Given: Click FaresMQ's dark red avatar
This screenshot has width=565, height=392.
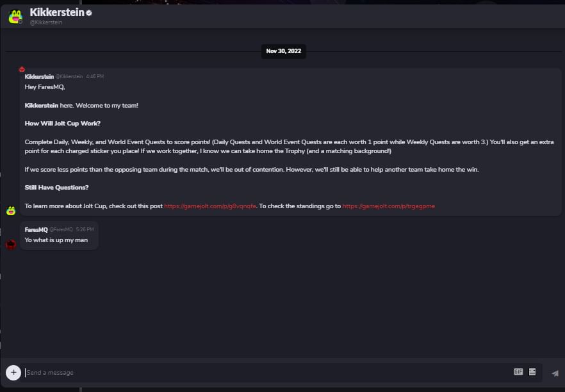Looking at the screenshot, I should click(11, 244).
